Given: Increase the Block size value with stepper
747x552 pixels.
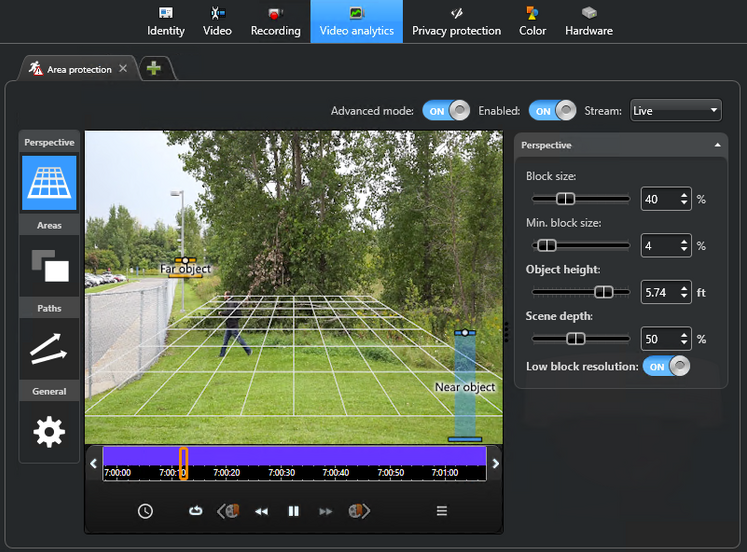Looking at the screenshot, I should click(x=684, y=194).
